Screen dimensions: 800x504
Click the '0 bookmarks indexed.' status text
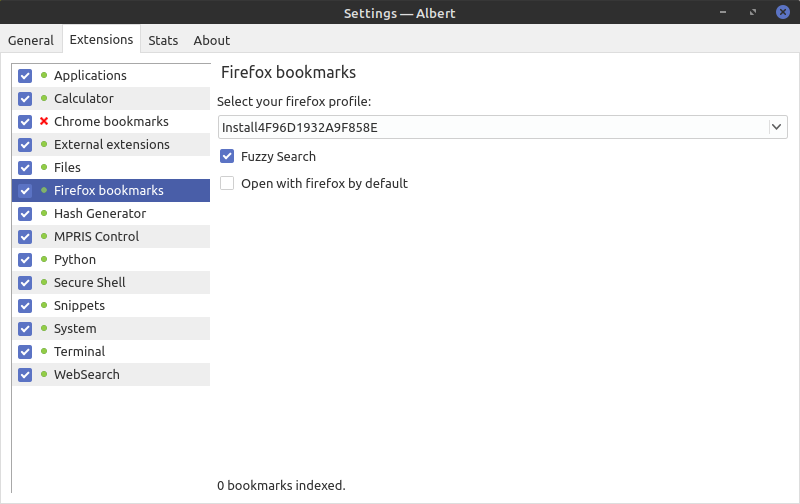pyautogui.click(x=281, y=485)
